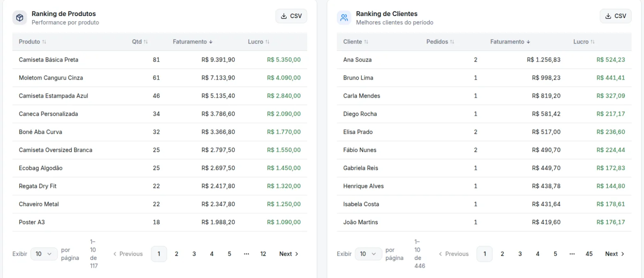Click Gabriela Reis client name
644x278 pixels.
click(361, 168)
